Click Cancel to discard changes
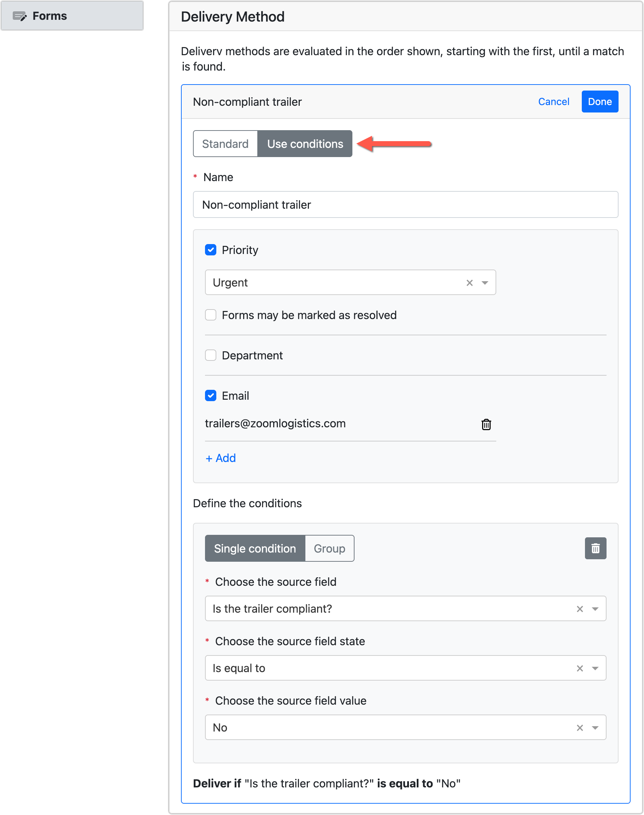Viewport: 644px width, 815px height. (554, 101)
